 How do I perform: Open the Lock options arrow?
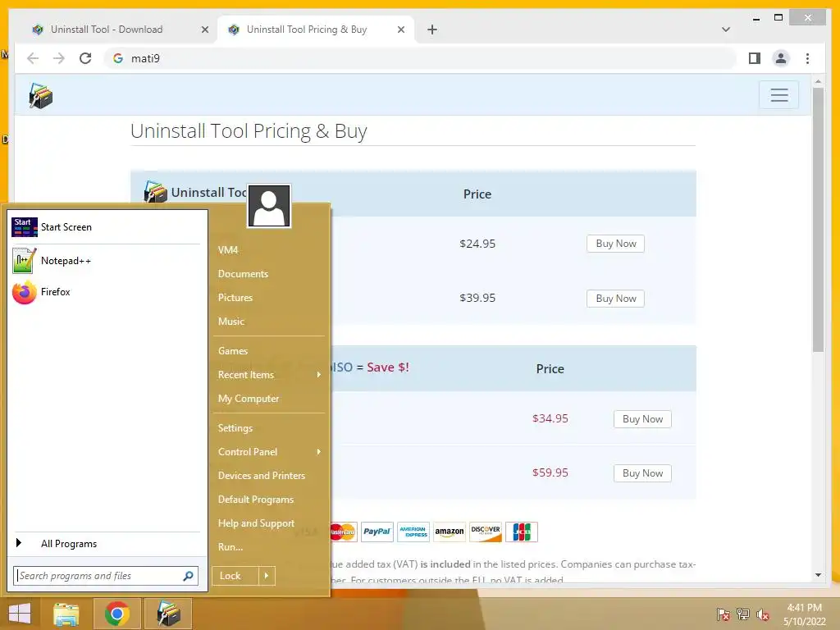(x=267, y=576)
